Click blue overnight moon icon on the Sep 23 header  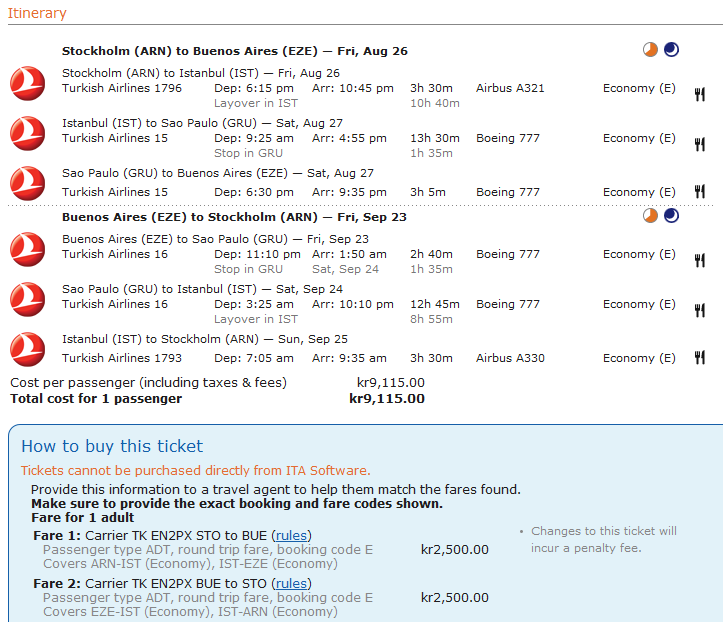671,216
